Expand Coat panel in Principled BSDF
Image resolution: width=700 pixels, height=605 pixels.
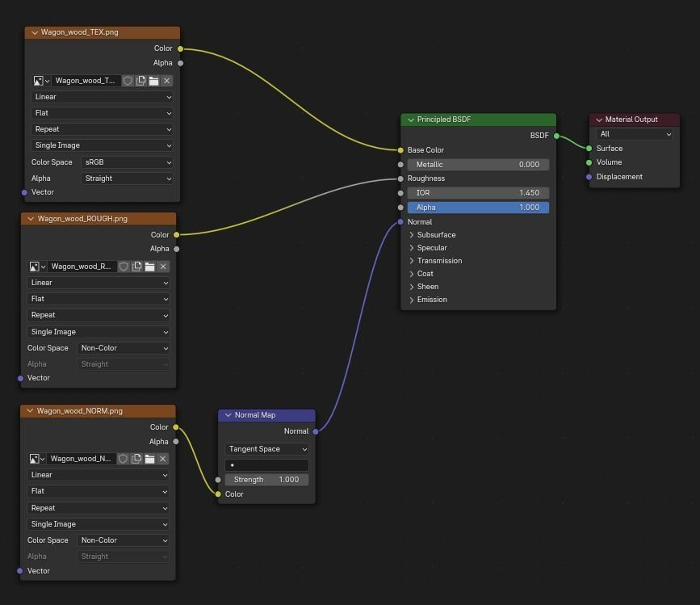tap(412, 274)
